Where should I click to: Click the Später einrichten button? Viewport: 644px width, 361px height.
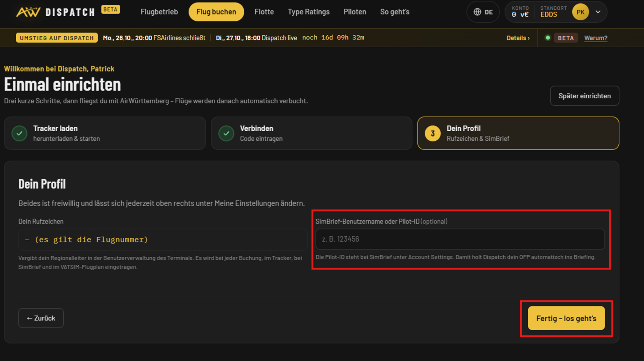point(585,96)
